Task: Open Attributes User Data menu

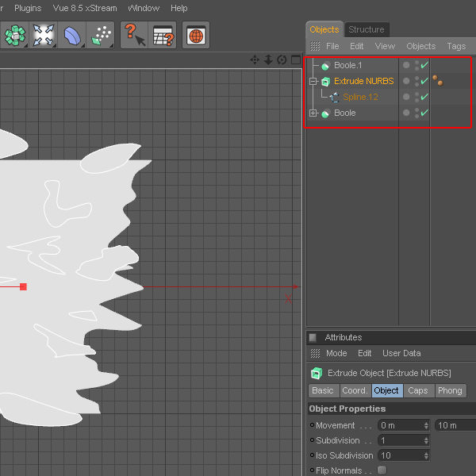Action: 401,353
